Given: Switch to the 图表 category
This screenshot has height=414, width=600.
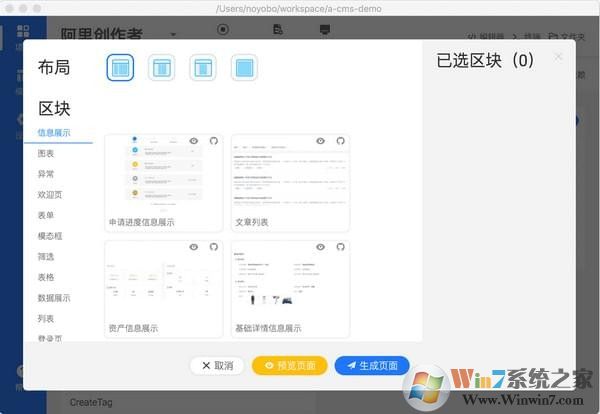Looking at the screenshot, I should tap(46, 153).
